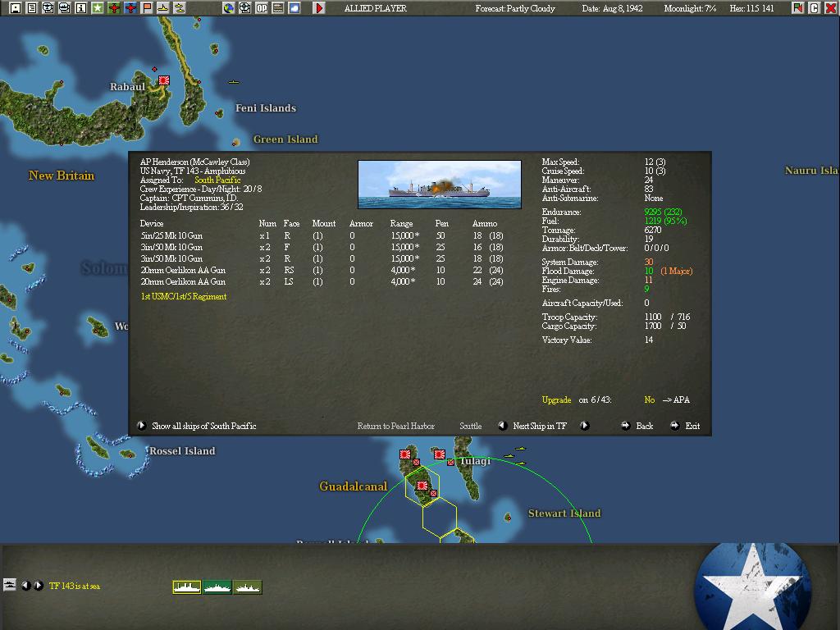Toggle Upgrade setting 'No'
The image size is (840, 630).
(650, 399)
